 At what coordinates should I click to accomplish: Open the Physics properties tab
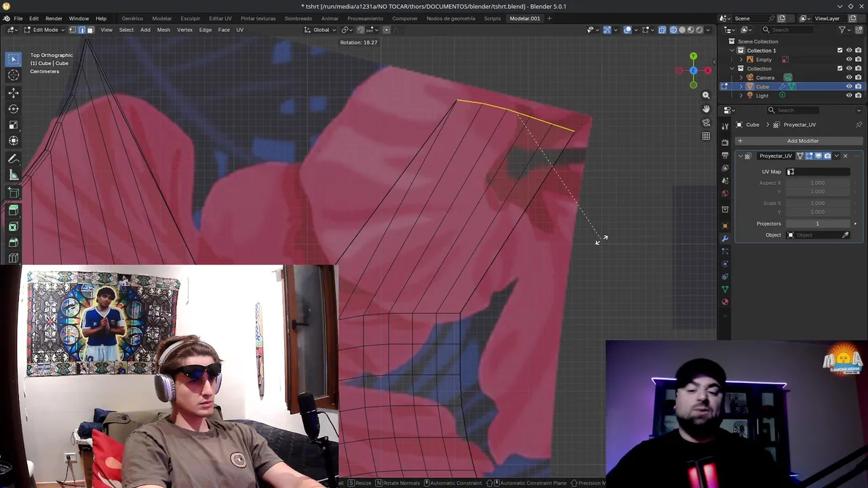point(725,264)
